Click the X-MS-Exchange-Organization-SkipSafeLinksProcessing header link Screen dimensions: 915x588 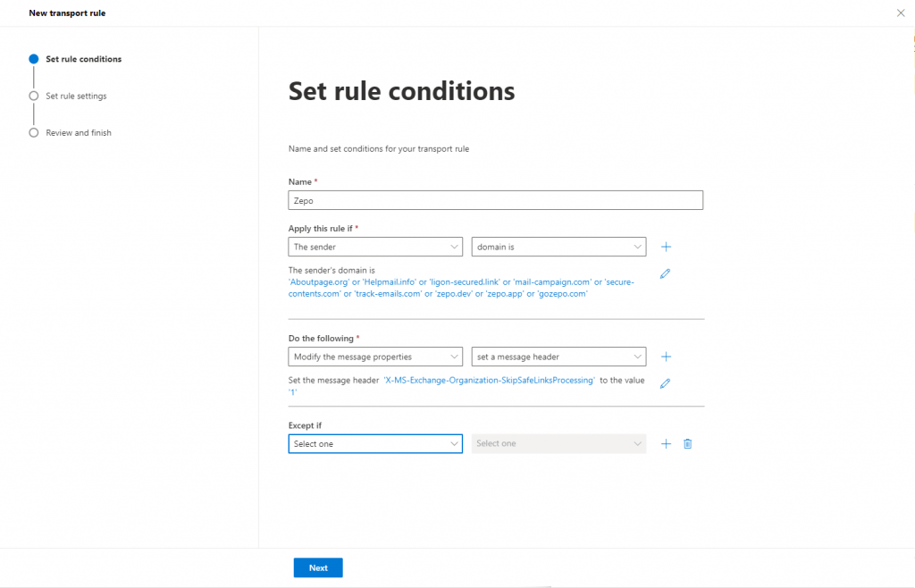489,380
